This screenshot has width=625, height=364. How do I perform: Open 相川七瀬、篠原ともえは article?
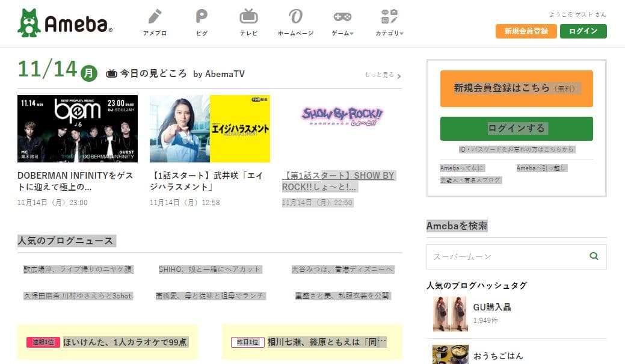[x=327, y=342]
